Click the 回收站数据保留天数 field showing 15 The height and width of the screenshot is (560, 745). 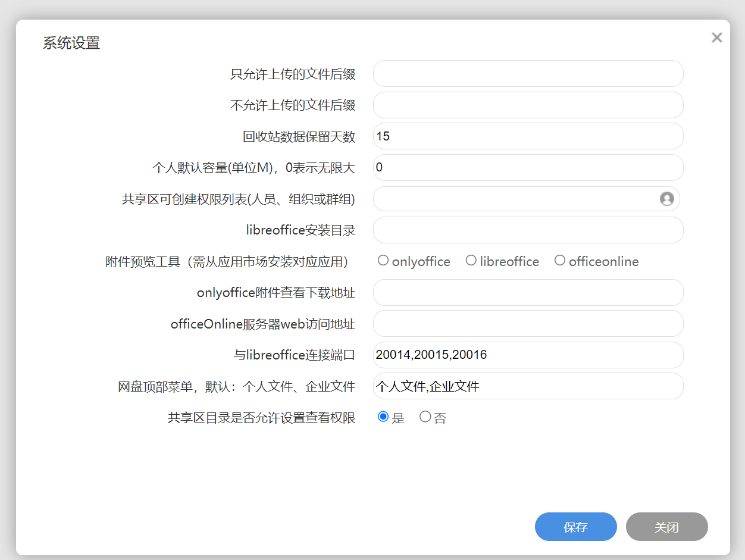coord(528,136)
